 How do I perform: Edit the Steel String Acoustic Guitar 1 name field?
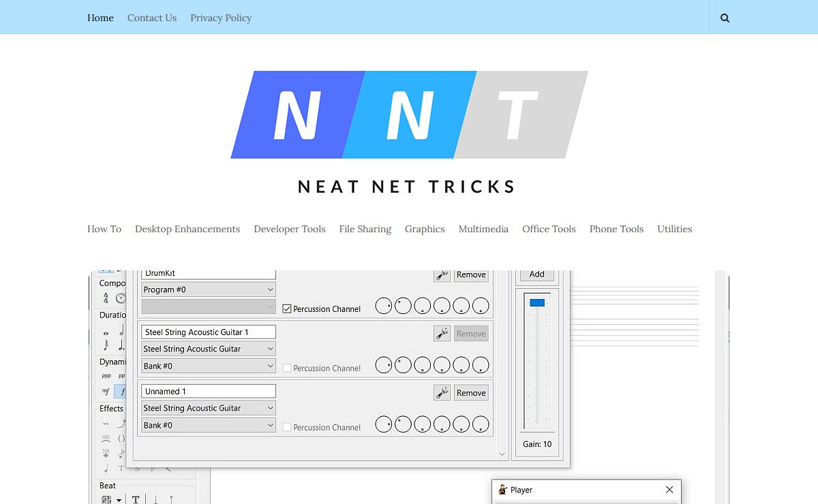[209, 332]
